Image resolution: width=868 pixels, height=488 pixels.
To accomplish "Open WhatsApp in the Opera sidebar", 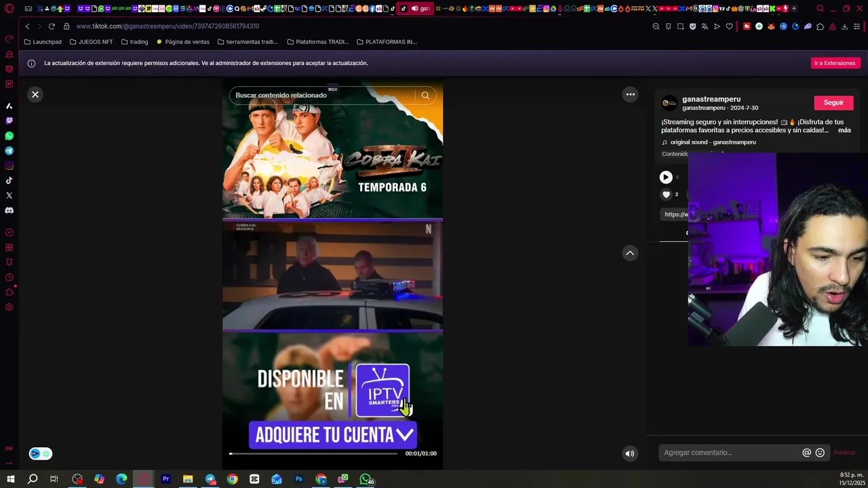I will [x=9, y=136].
